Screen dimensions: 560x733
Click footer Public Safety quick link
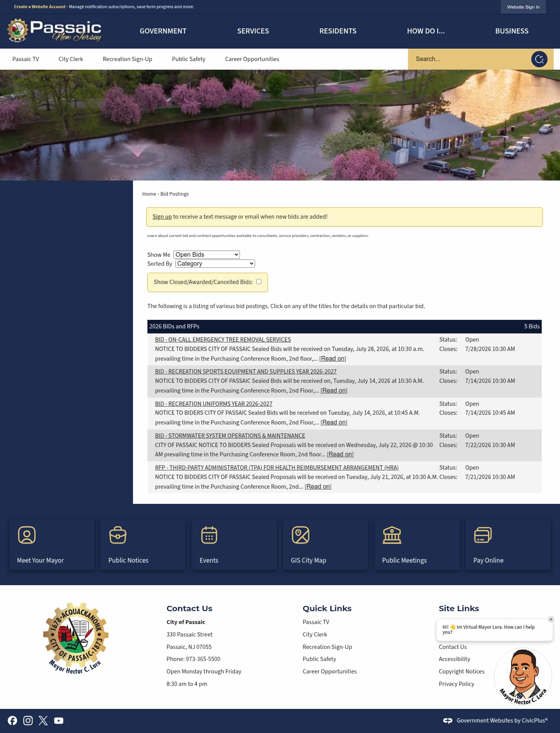[x=319, y=659]
